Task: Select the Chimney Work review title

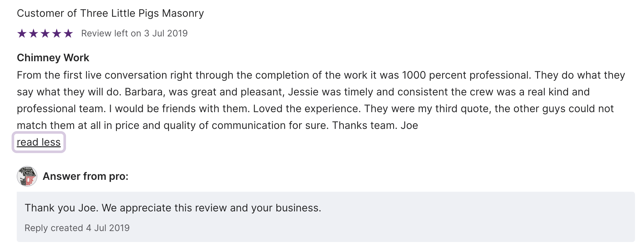Action: [x=53, y=58]
